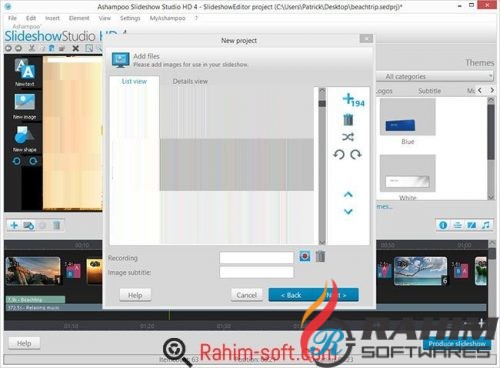Open the All categories dropdown
The width and height of the screenshot is (500, 368).
tap(435, 76)
